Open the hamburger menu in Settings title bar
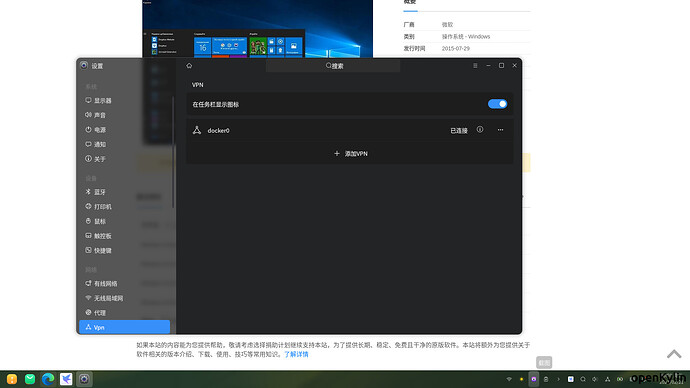The width and height of the screenshot is (690, 388). point(475,66)
